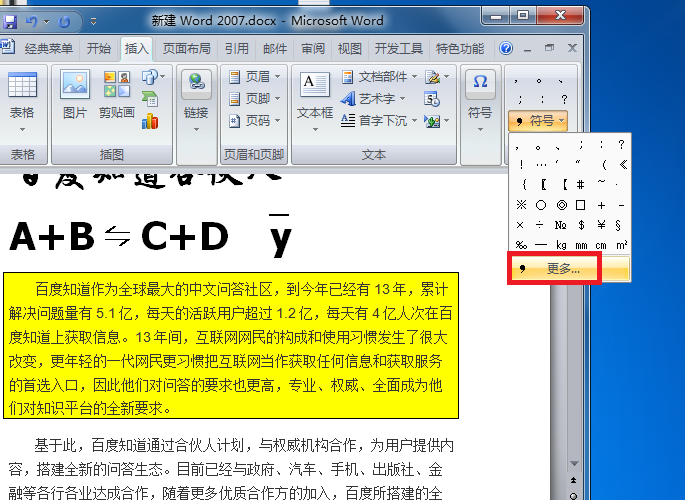The height and width of the screenshot is (500, 685).
Task: Select the 插入 ribbon tab
Action: point(136,48)
